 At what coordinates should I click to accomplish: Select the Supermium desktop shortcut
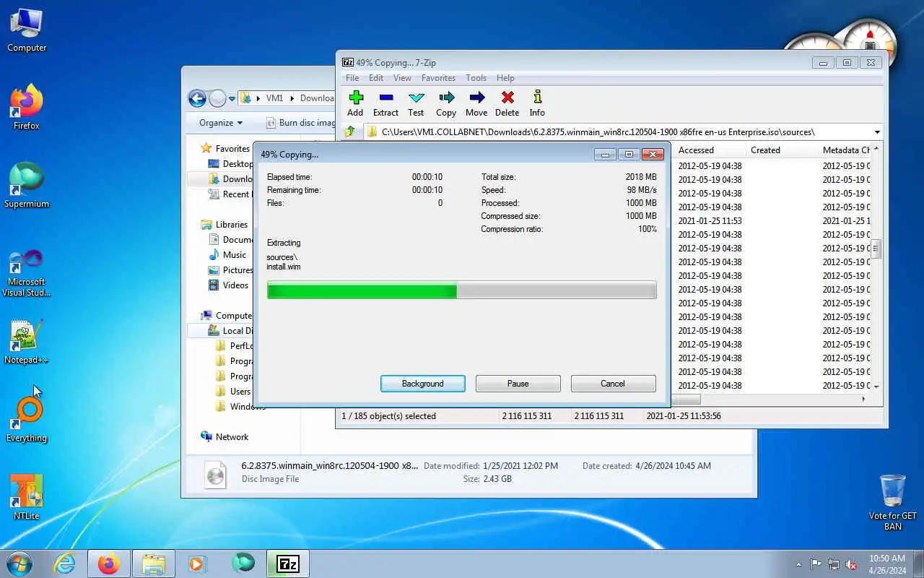coord(27,186)
